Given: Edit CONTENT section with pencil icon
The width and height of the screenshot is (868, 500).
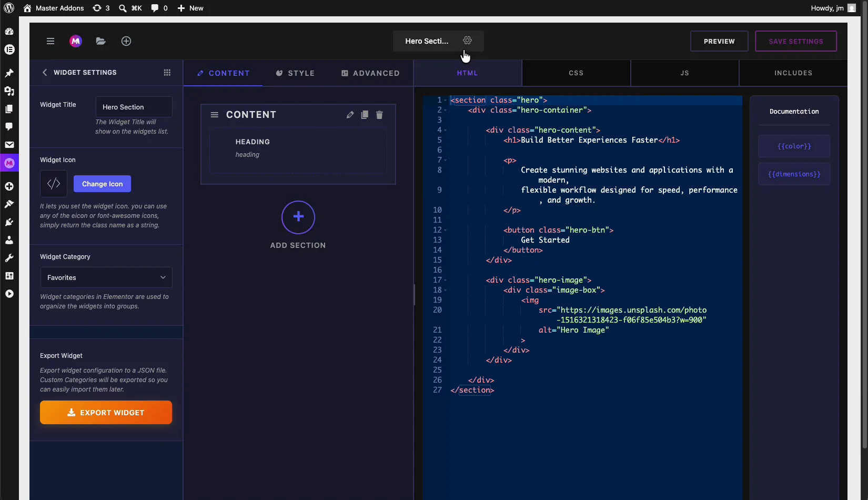Looking at the screenshot, I should click(350, 115).
